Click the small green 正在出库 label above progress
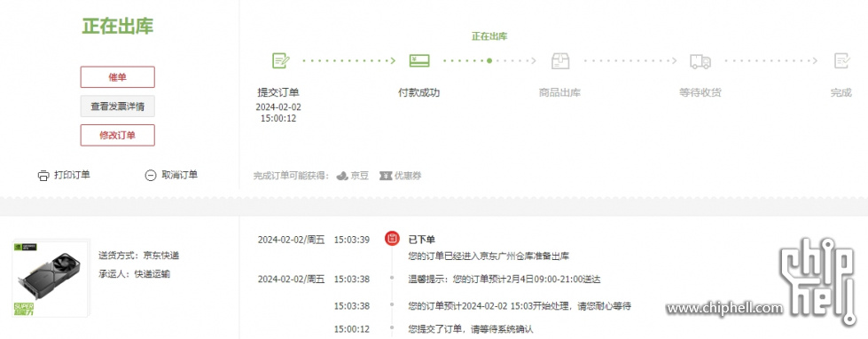868x339 pixels. (489, 36)
